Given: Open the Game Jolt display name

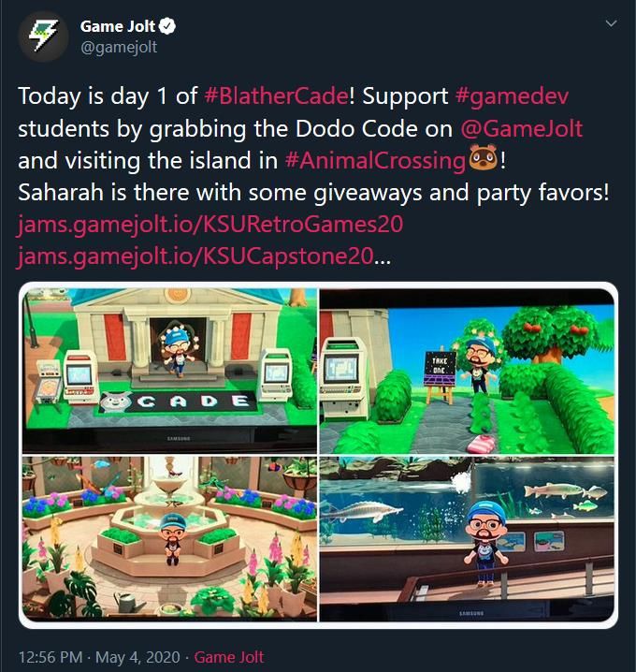Looking at the screenshot, I should [x=117, y=26].
